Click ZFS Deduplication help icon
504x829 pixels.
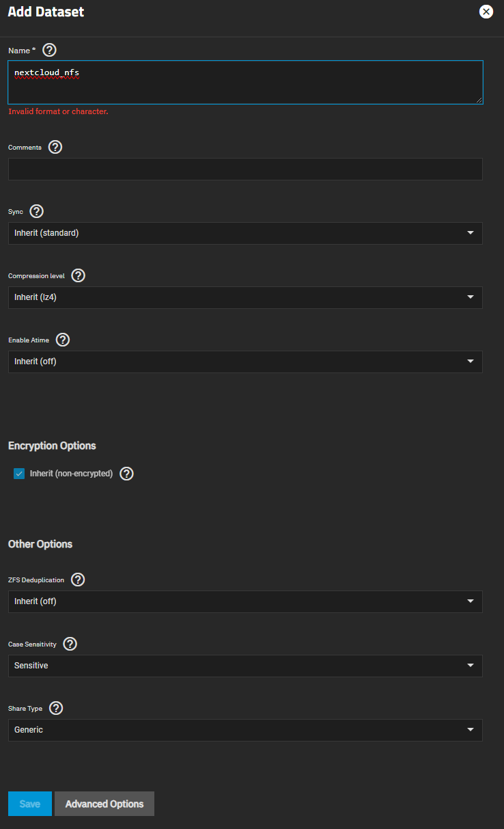click(78, 580)
